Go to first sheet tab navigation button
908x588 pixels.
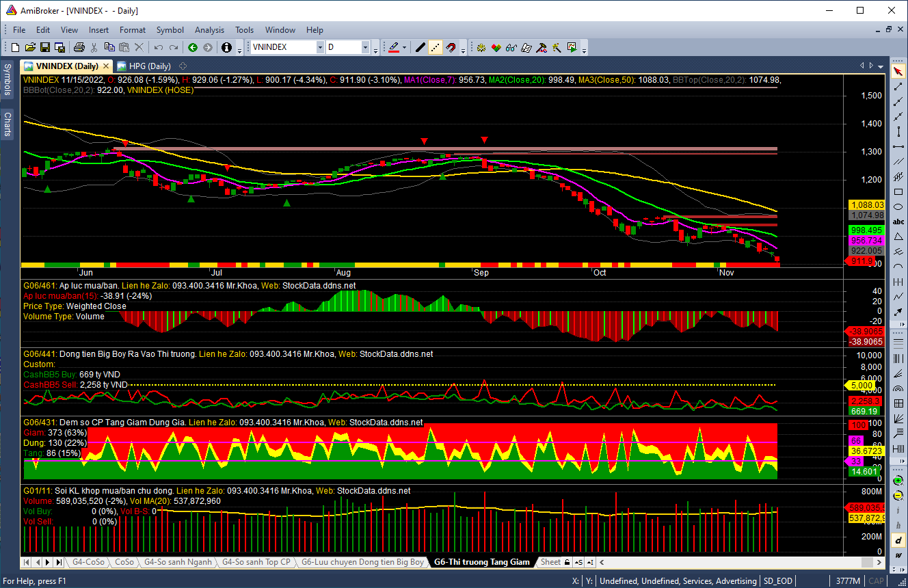[x=27, y=562]
